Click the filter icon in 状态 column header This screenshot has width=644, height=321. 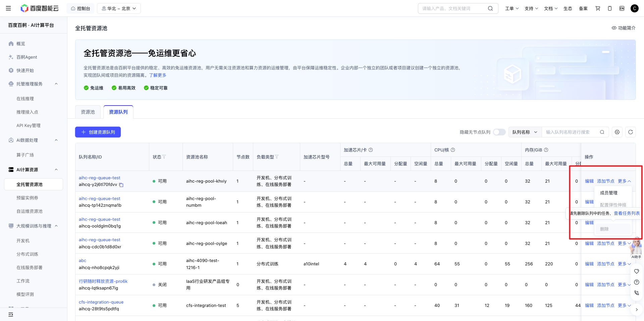pos(164,157)
